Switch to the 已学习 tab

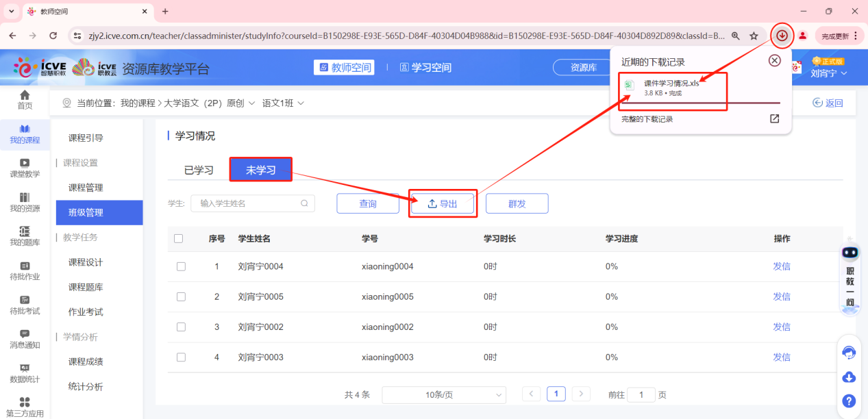tap(198, 169)
